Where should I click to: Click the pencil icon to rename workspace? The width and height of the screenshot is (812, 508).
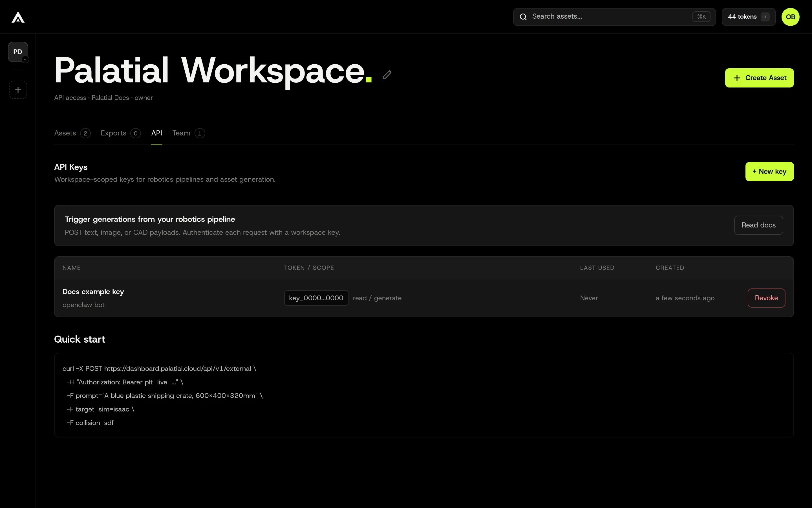pos(387,75)
